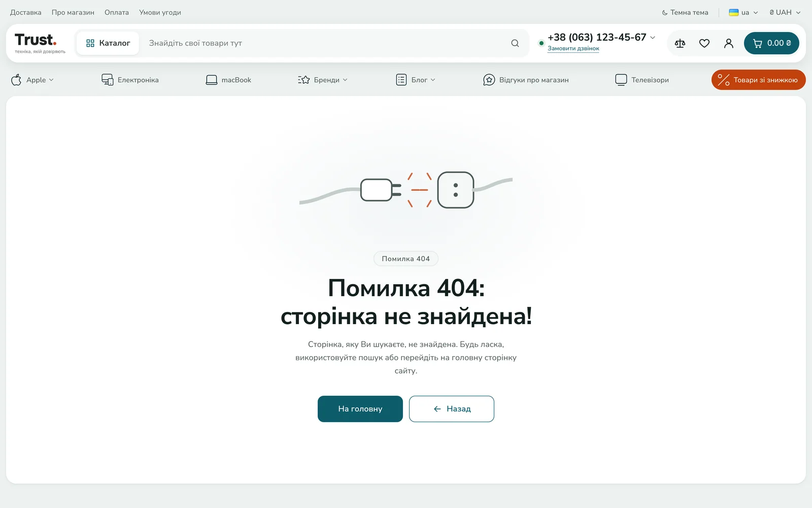Click the phone number +38 (063) 123-45-67
This screenshot has width=812, height=508.
coord(597,37)
